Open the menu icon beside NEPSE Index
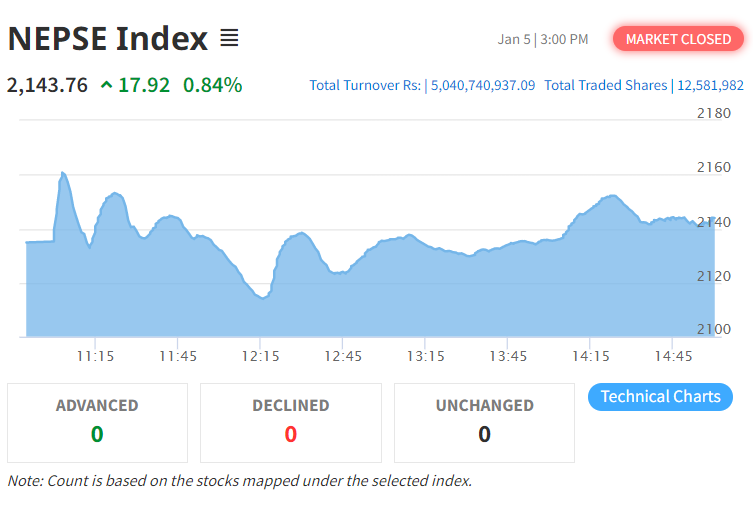753x508 pixels. [229, 39]
